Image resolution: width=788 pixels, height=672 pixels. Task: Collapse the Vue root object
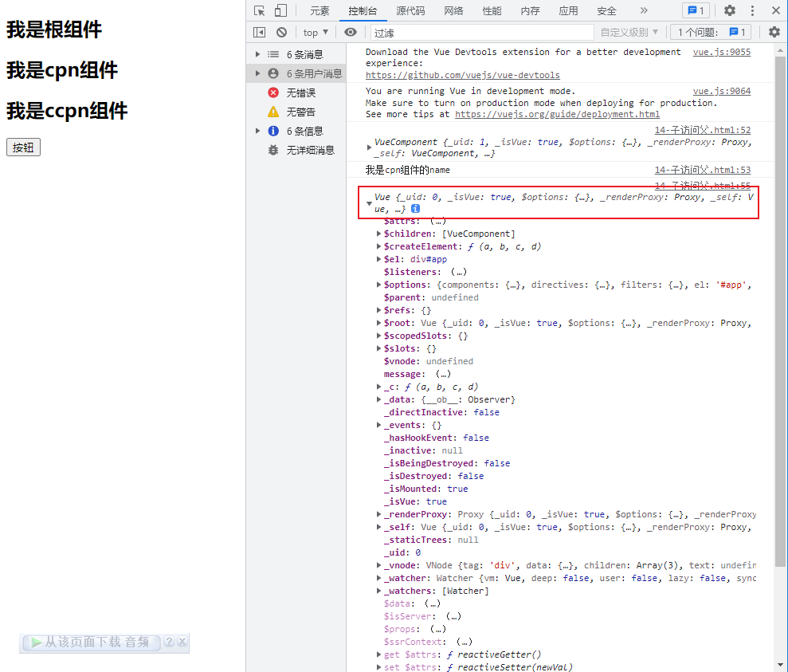[369, 203]
